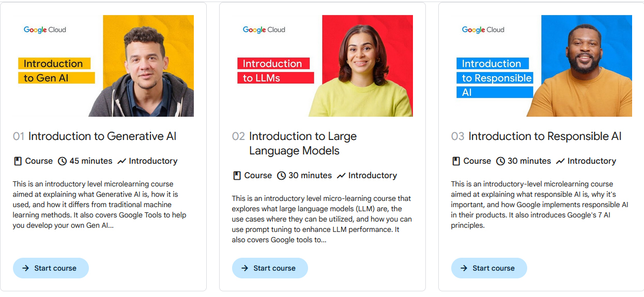Open the Introduction to Large Language Models title
The image size is (644, 297).
[x=303, y=144]
